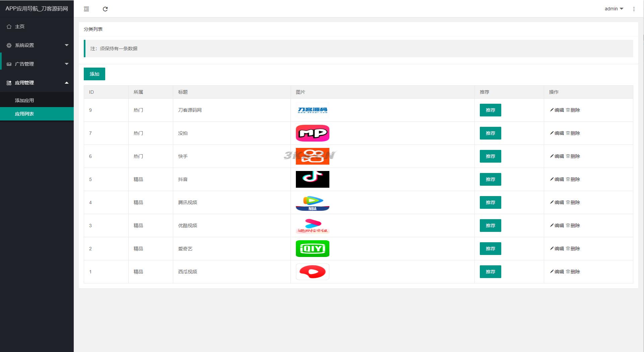Open the 添加应用 menu item
The width and height of the screenshot is (644, 352).
point(24,100)
